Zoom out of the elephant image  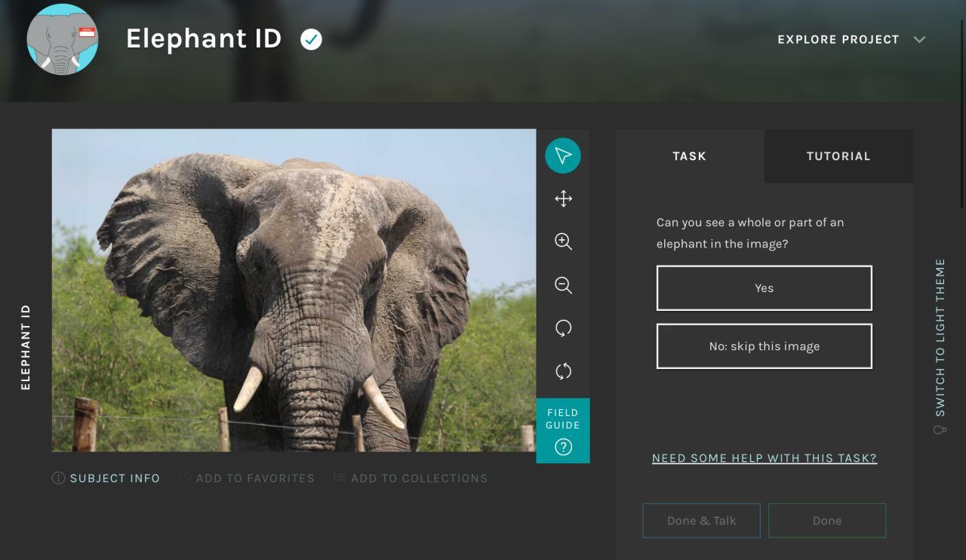click(563, 285)
